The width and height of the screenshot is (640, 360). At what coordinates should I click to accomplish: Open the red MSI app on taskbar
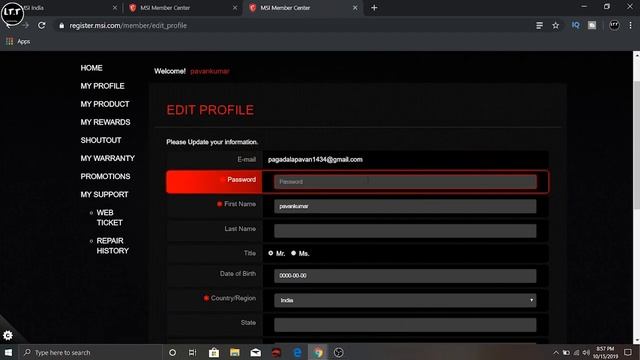pyautogui.click(x=276, y=352)
